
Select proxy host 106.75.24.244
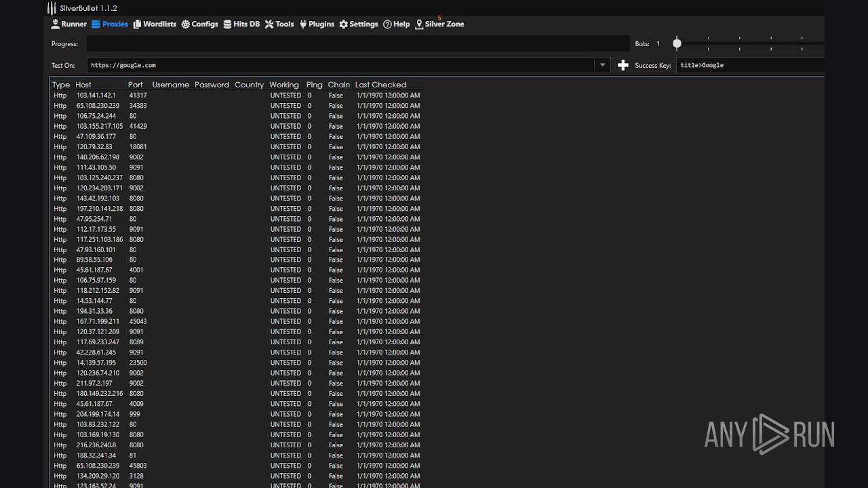[x=96, y=116]
